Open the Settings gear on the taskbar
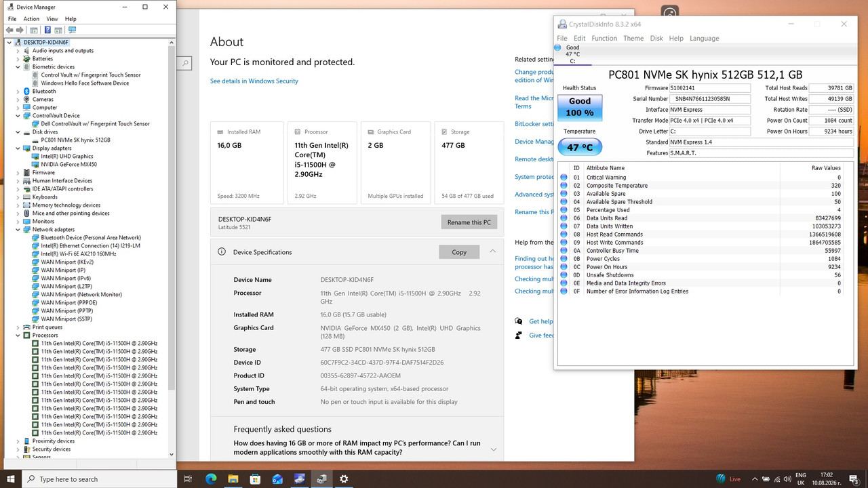The width and height of the screenshot is (868, 488). [344, 479]
